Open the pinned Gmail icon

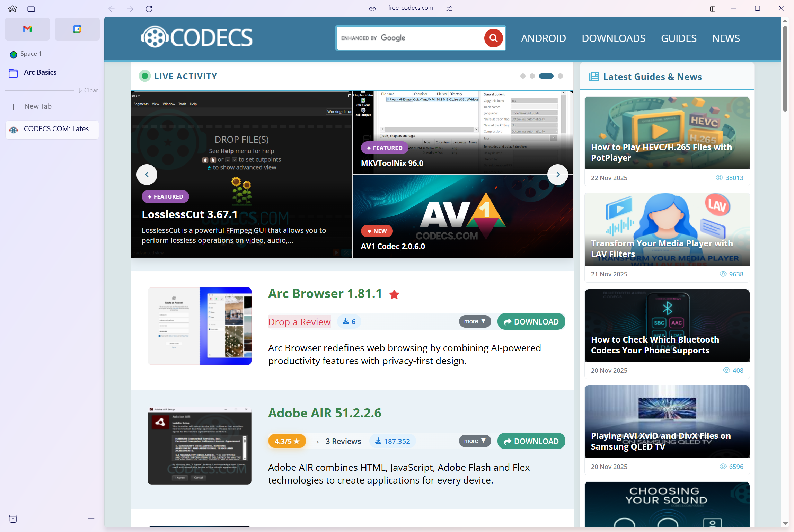[x=27, y=29]
